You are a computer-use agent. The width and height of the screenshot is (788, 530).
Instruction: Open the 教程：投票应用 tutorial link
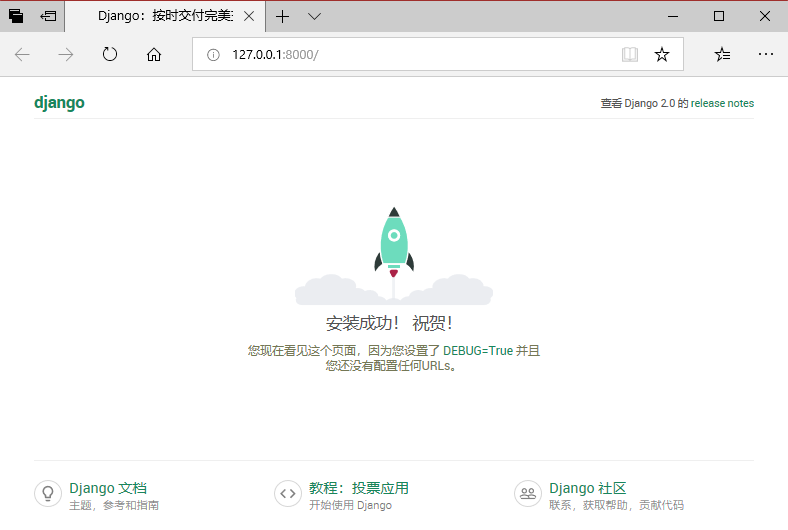[358, 488]
